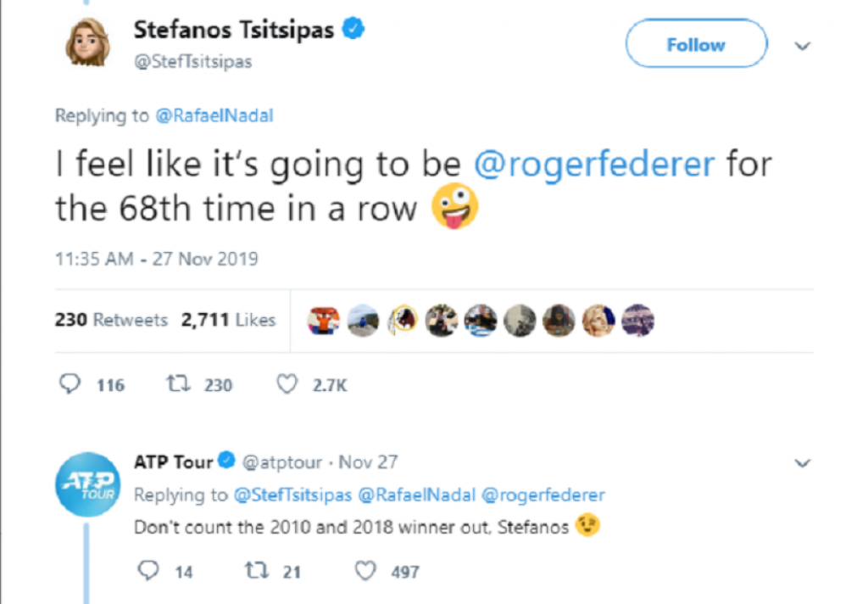Screen dimensions: 868x604
Task: Open the dropdown menu on the ATP Tour reply
Action: (802, 462)
